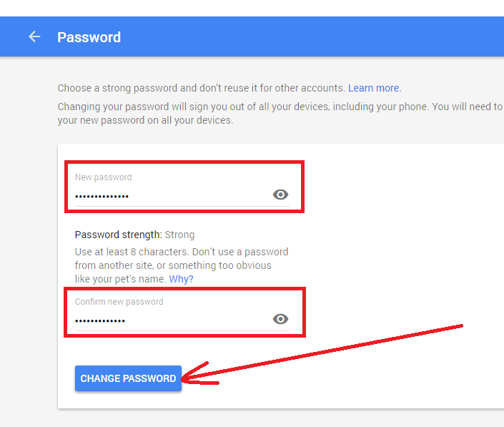This screenshot has width=504, height=427.
Task: Click the Password page title
Action: tap(89, 37)
